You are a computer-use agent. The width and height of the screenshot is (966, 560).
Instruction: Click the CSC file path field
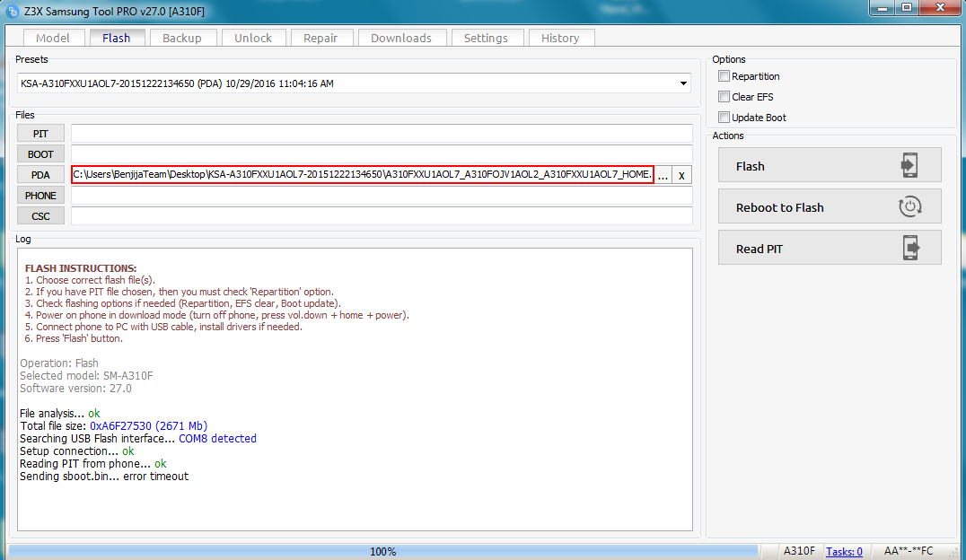coord(382,216)
